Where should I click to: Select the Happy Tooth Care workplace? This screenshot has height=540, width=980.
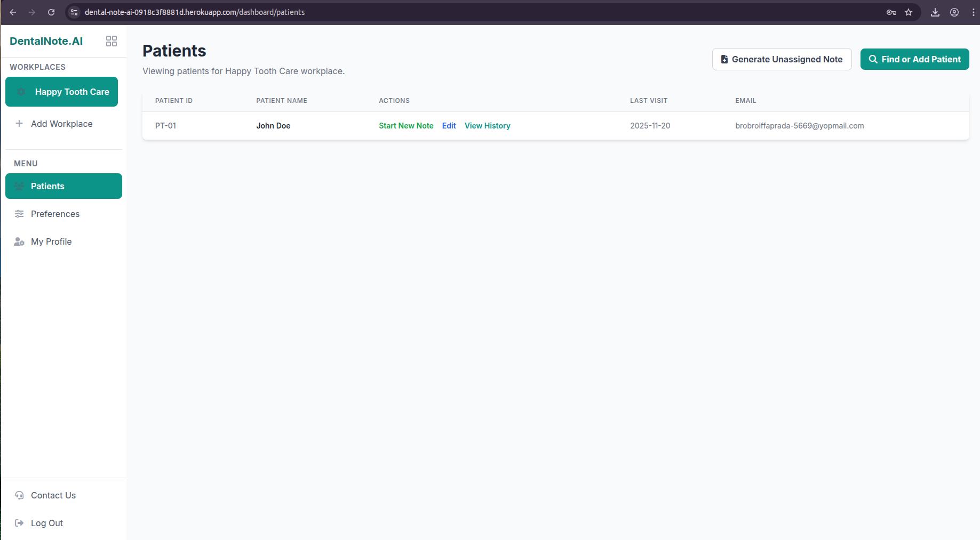pos(72,92)
